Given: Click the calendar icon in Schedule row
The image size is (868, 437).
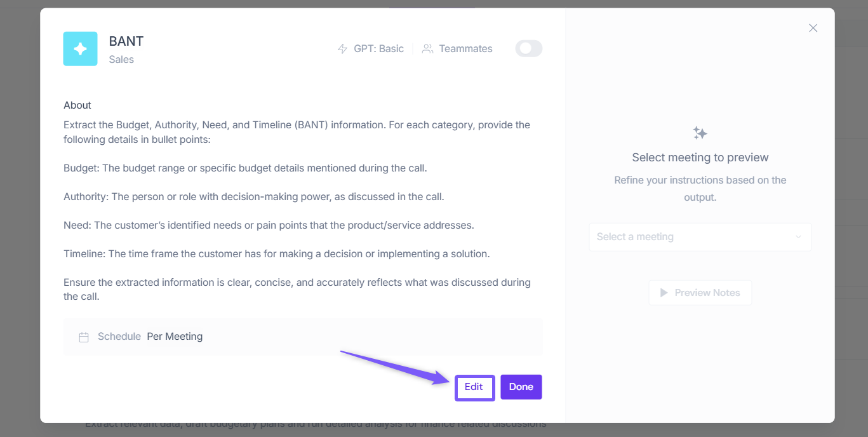Looking at the screenshot, I should [x=84, y=337].
